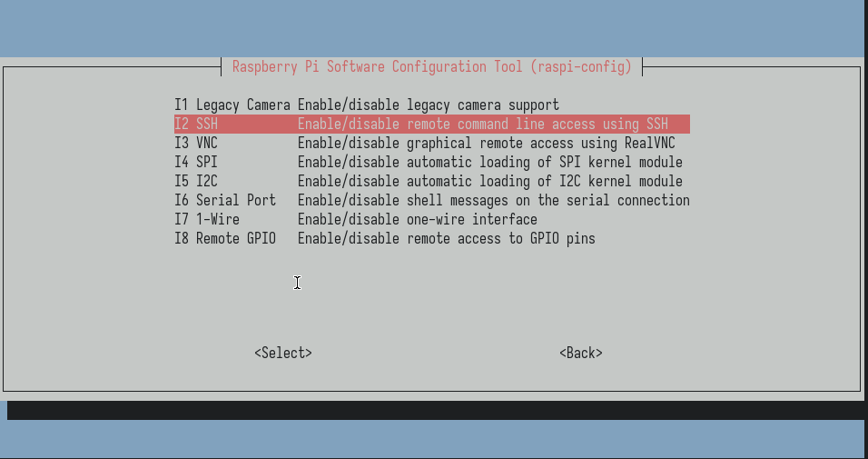Click 'graphical remote access using RealVNC' description

click(541, 143)
